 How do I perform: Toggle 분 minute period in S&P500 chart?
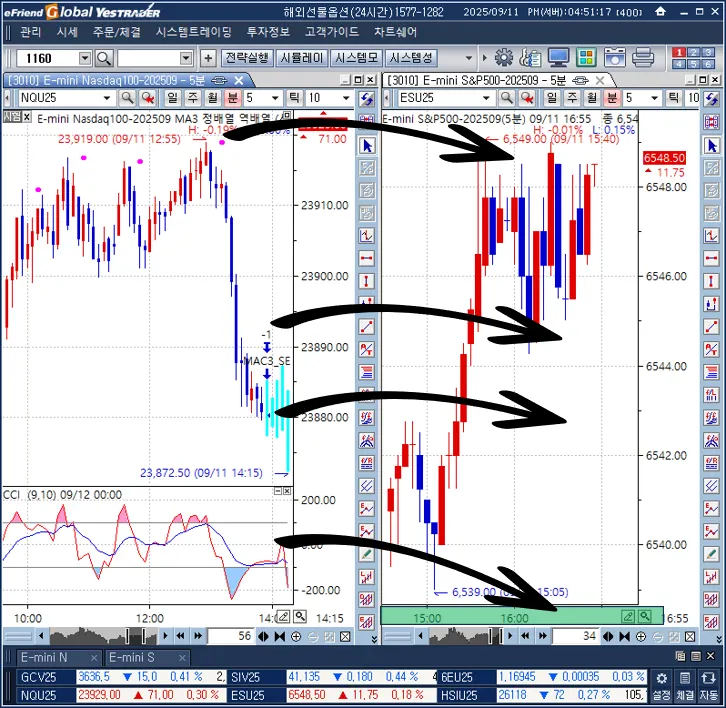coord(612,98)
